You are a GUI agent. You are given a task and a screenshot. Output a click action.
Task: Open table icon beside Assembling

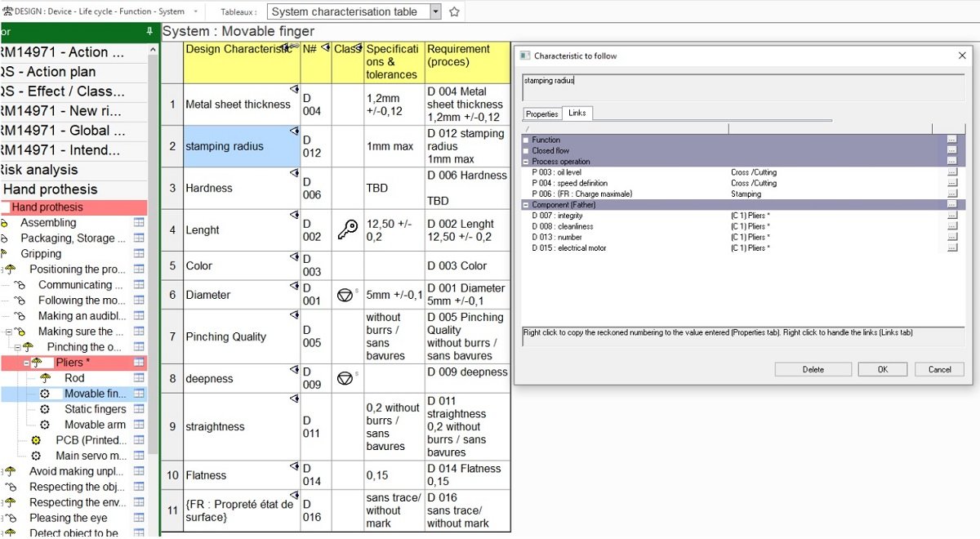(139, 222)
